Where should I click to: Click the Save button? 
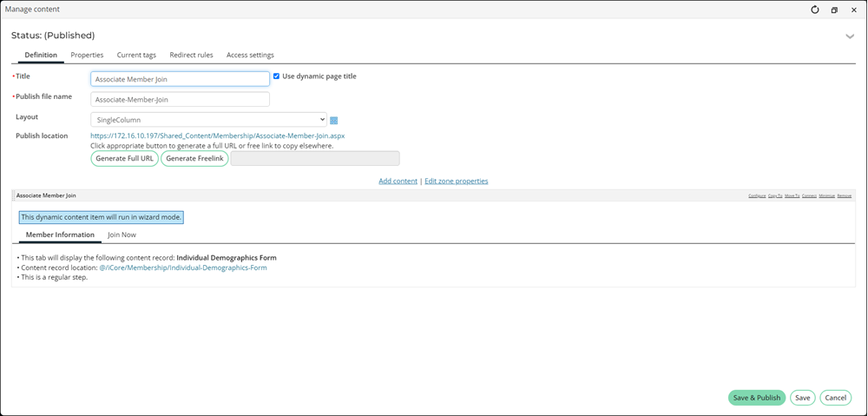(803, 398)
